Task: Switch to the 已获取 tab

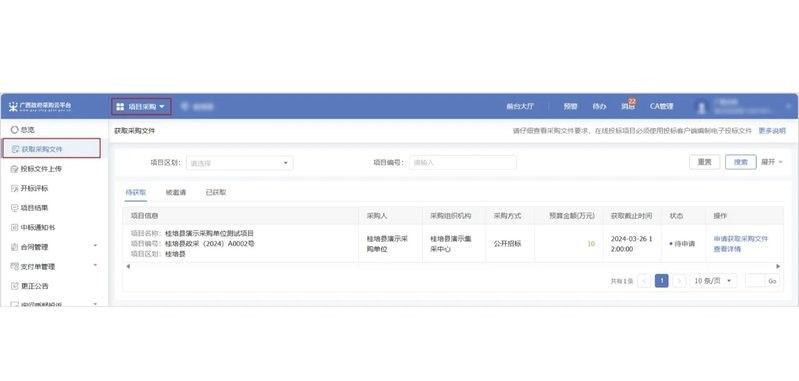Action: [x=216, y=193]
